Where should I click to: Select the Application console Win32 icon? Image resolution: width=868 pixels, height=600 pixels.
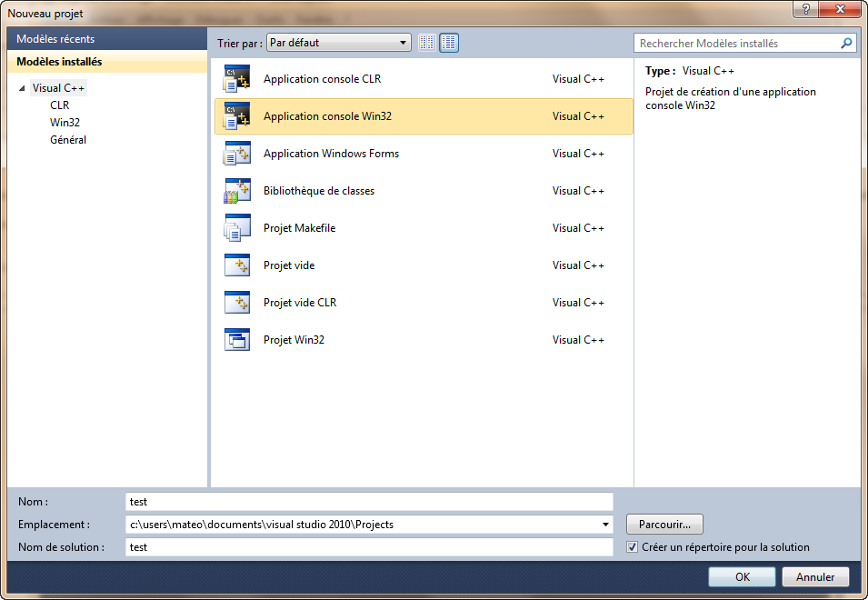click(x=236, y=116)
